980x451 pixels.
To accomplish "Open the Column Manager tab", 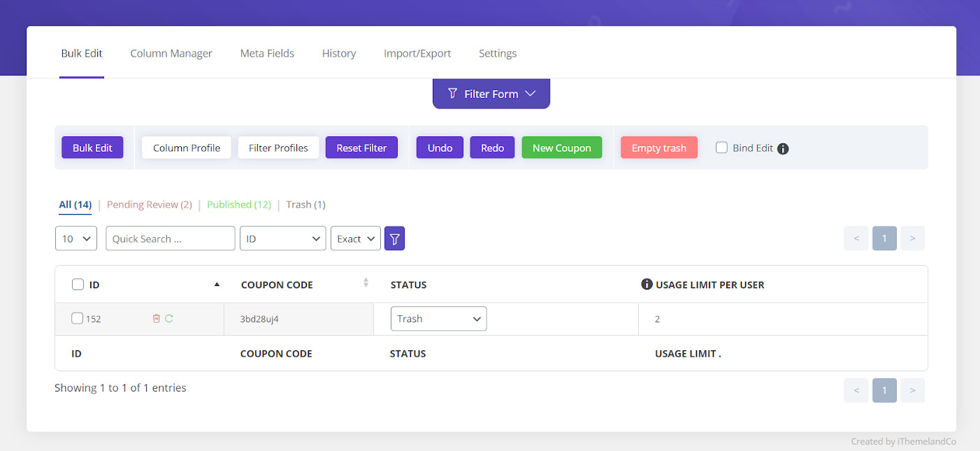I will tap(171, 53).
